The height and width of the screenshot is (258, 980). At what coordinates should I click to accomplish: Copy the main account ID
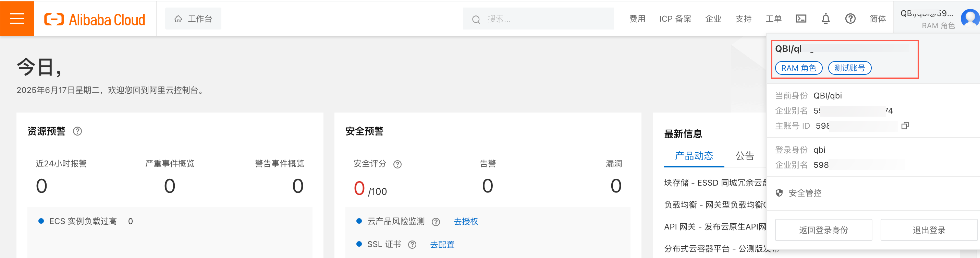(x=905, y=126)
